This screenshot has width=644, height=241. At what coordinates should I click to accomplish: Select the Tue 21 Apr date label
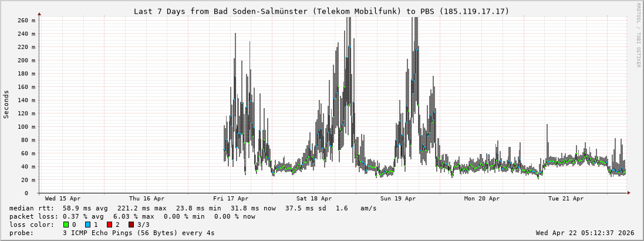coord(566,199)
